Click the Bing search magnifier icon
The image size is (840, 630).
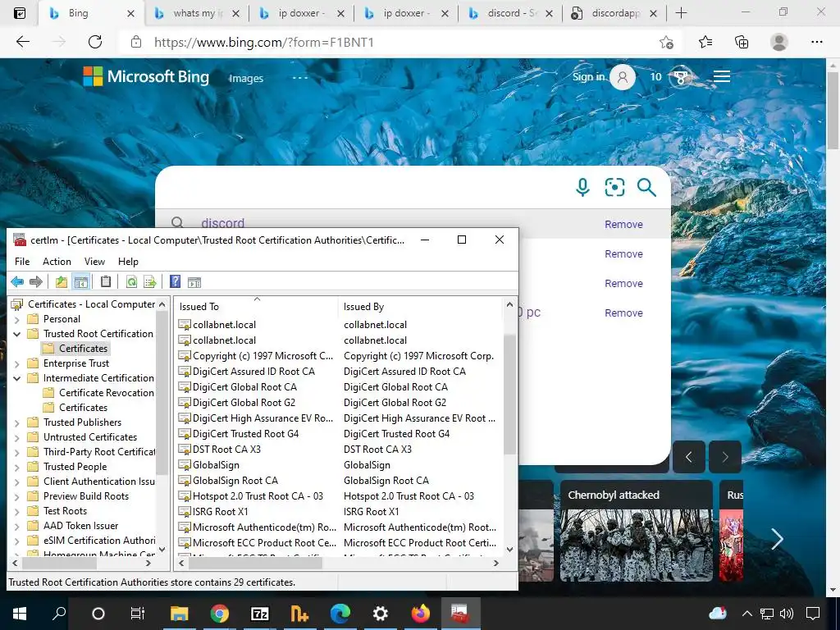click(646, 188)
